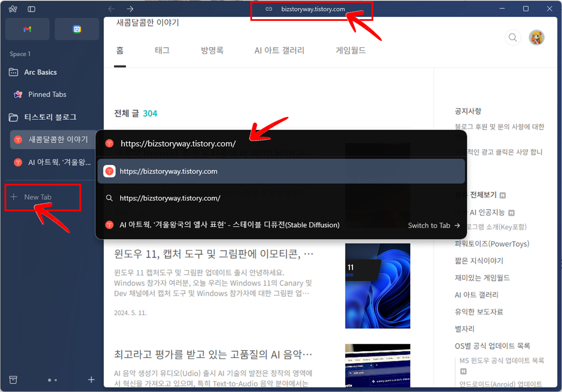This screenshot has height=392, width=562.
Task: Toggle the sidebar panel icon
Action: point(31,9)
